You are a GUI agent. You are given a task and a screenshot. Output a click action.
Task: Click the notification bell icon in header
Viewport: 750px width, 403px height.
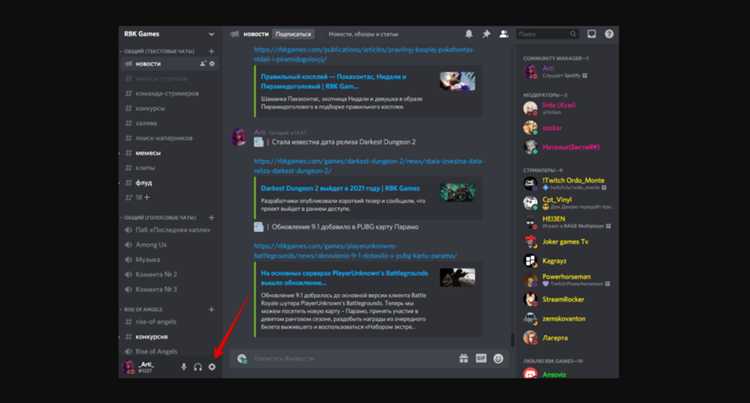tap(469, 34)
